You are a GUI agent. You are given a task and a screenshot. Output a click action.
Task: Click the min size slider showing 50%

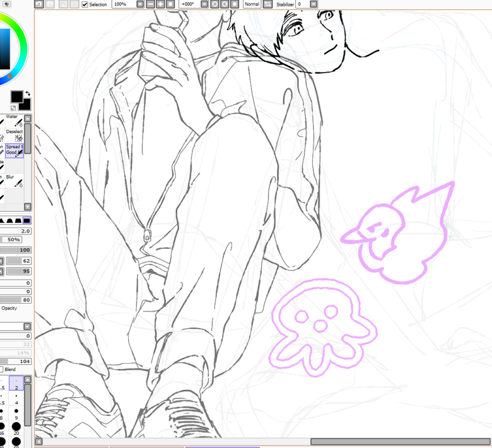tap(11, 239)
